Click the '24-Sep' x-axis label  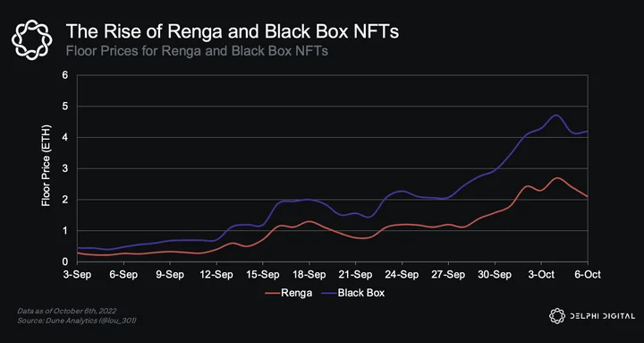tap(402, 274)
